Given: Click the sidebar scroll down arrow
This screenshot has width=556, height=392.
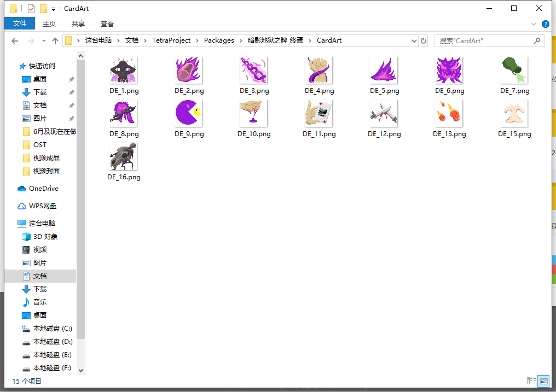Looking at the screenshot, I should [x=80, y=371].
